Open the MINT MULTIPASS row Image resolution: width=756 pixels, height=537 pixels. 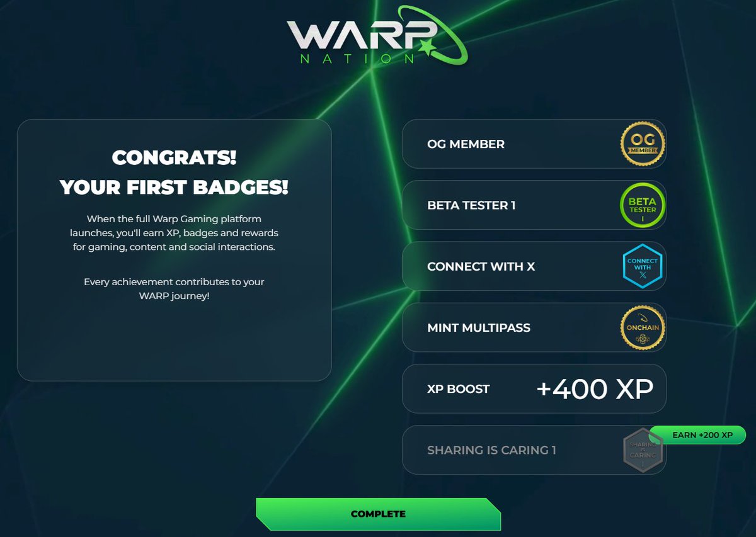534,327
